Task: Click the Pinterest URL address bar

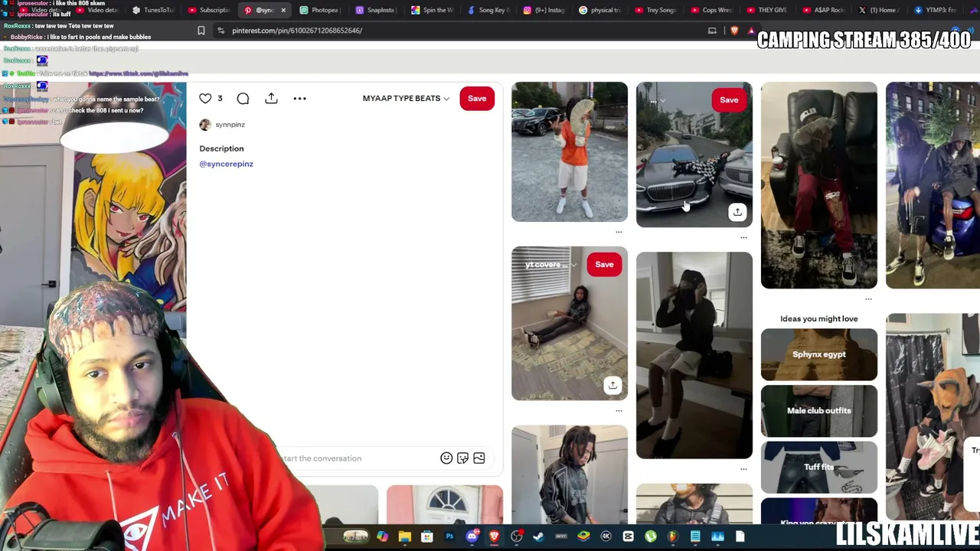Action: (459, 31)
